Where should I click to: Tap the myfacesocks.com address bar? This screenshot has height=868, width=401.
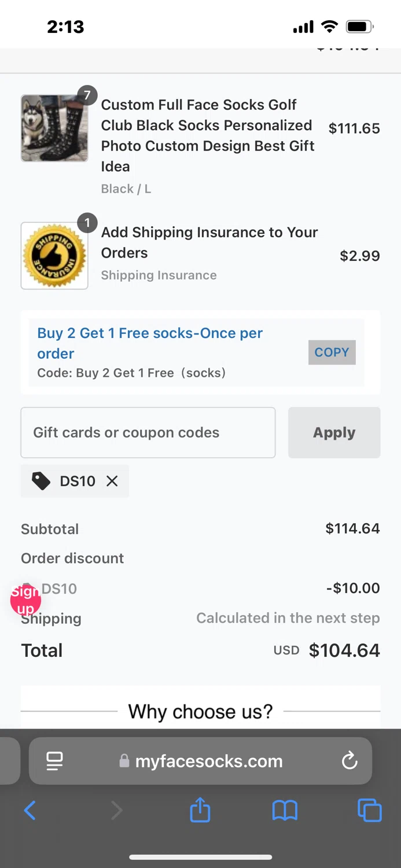point(208,760)
